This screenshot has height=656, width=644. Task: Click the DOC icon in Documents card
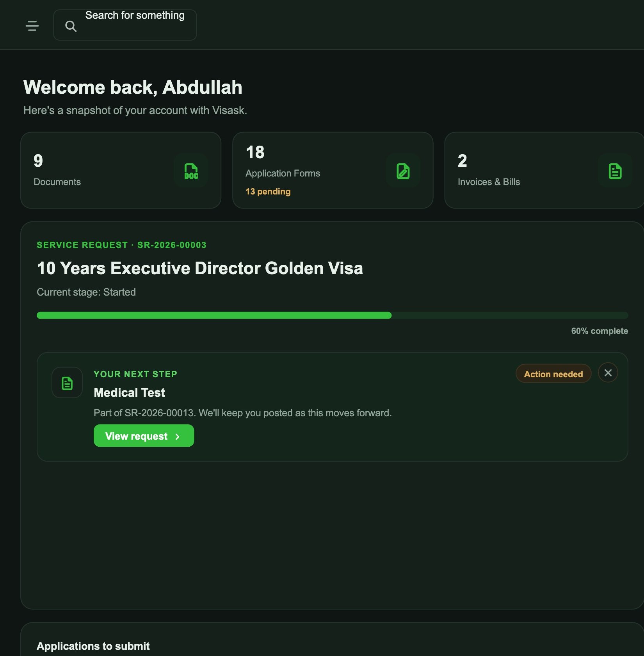pyautogui.click(x=191, y=171)
